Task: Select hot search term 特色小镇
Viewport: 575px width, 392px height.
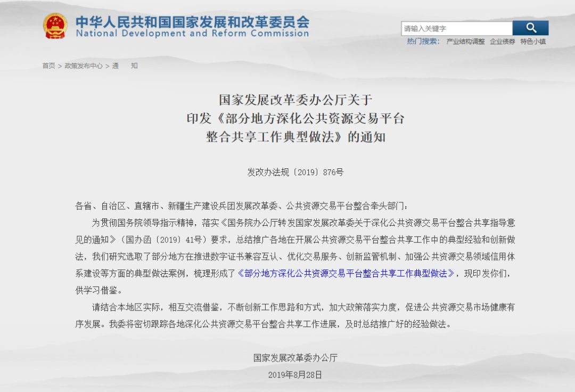Action: click(533, 42)
